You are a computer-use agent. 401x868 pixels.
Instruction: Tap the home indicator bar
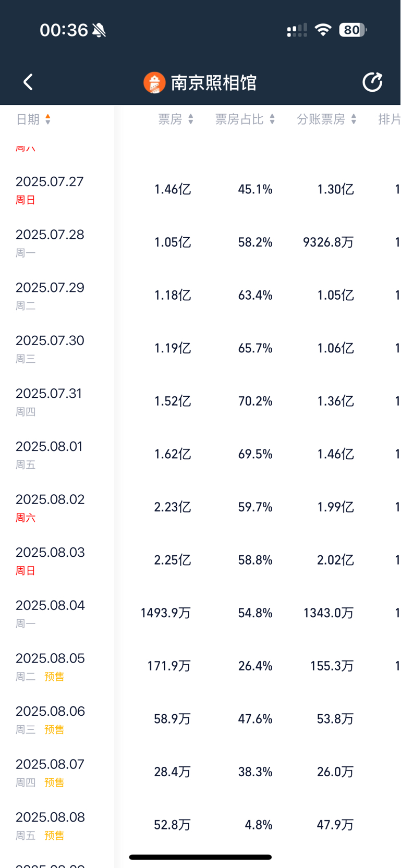pos(200,857)
